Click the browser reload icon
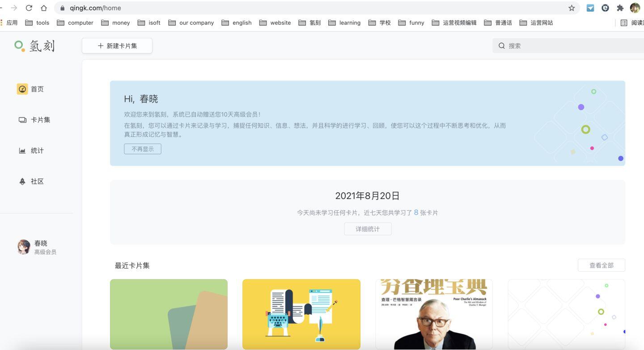 point(29,8)
